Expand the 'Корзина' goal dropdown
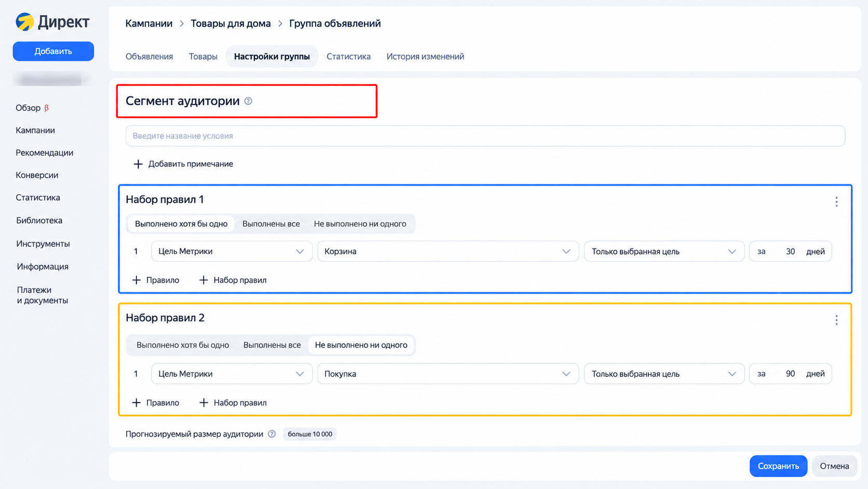Screen dimensions: 868x489 [x=448, y=252]
